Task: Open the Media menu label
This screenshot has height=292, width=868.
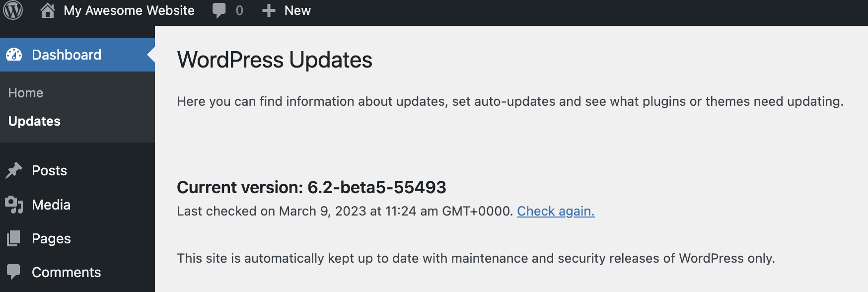Action: pyautogui.click(x=51, y=205)
